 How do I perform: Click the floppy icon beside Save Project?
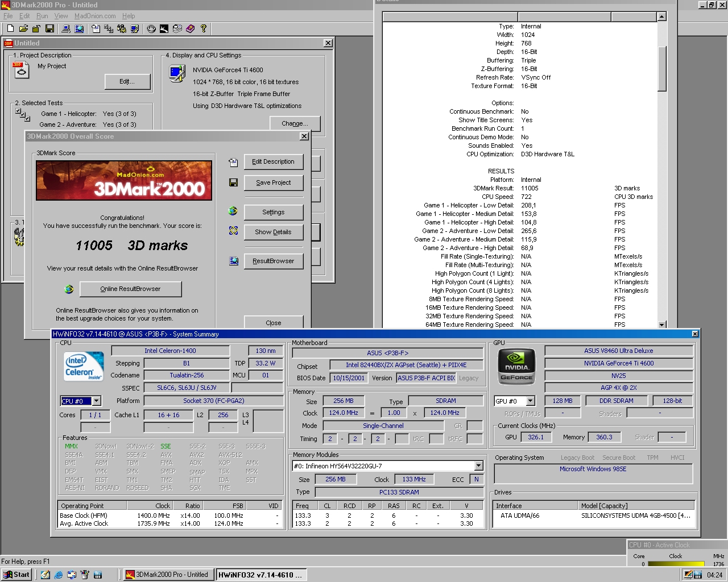(233, 182)
